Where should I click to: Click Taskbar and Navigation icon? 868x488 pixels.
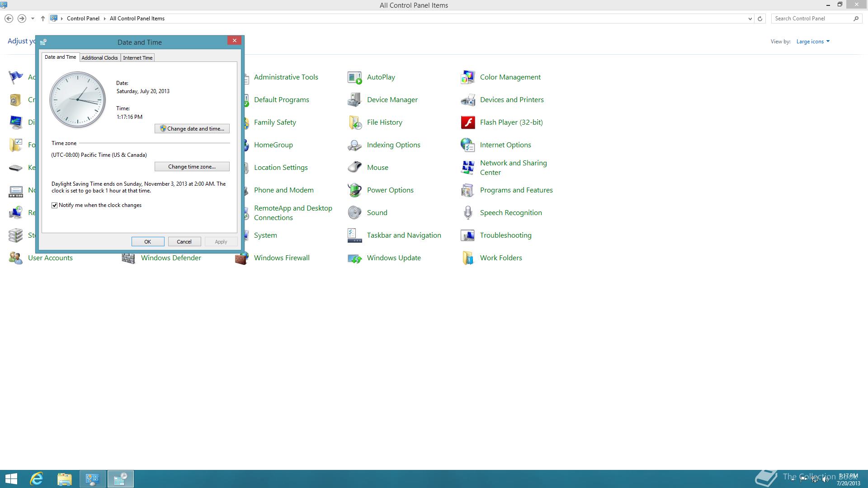click(x=354, y=235)
